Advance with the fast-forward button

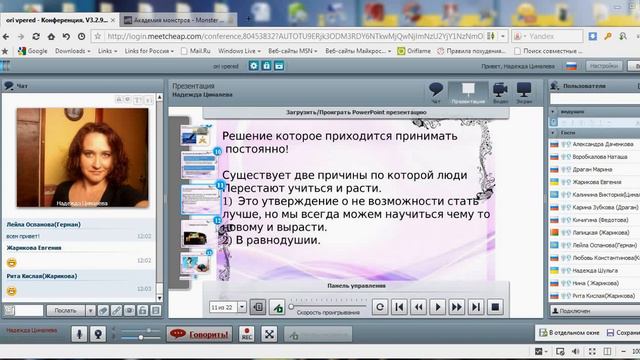tap(457, 307)
